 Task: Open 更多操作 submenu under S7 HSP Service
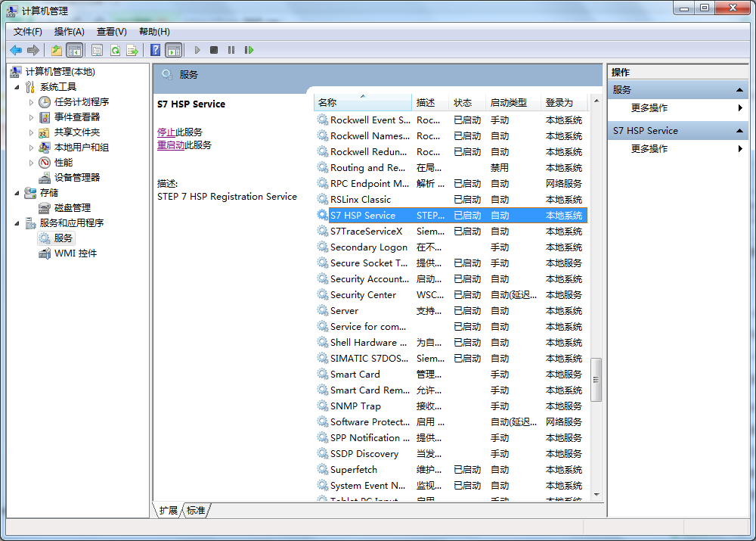coord(678,149)
